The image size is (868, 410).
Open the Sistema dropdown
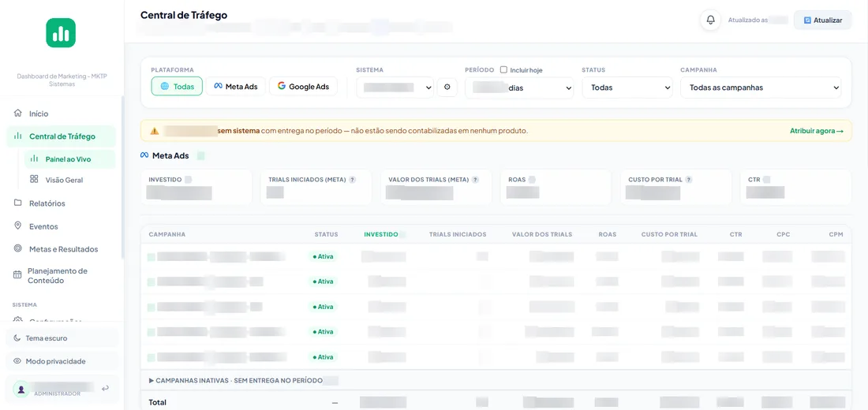395,88
